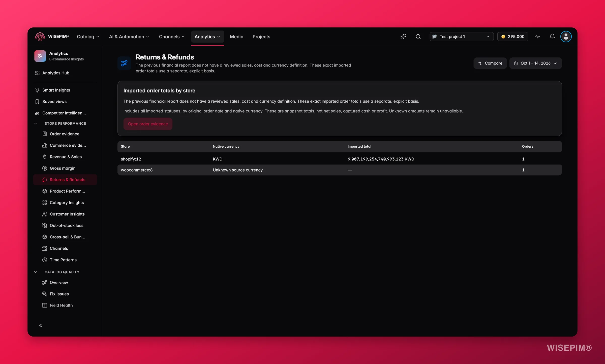The height and width of the screenshot is (364, 605).
Task: Open the Oct 1–14, 2026 date picker
Action: (x=535, y=63)
